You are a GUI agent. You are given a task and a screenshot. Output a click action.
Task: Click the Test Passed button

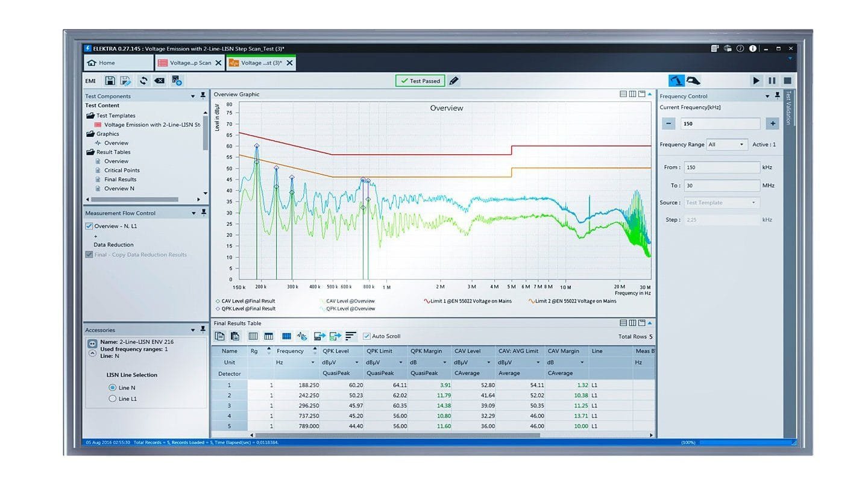pyautogui.click(x=420, y=80)
